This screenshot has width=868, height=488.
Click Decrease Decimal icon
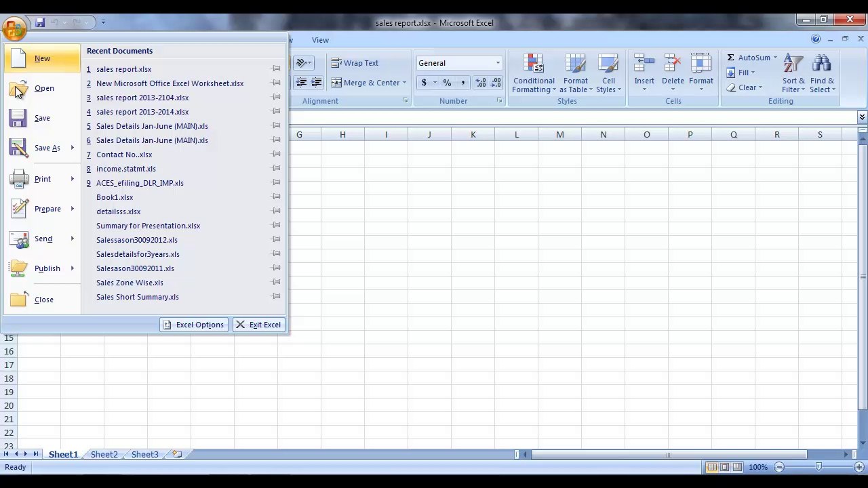pos(496,83)
